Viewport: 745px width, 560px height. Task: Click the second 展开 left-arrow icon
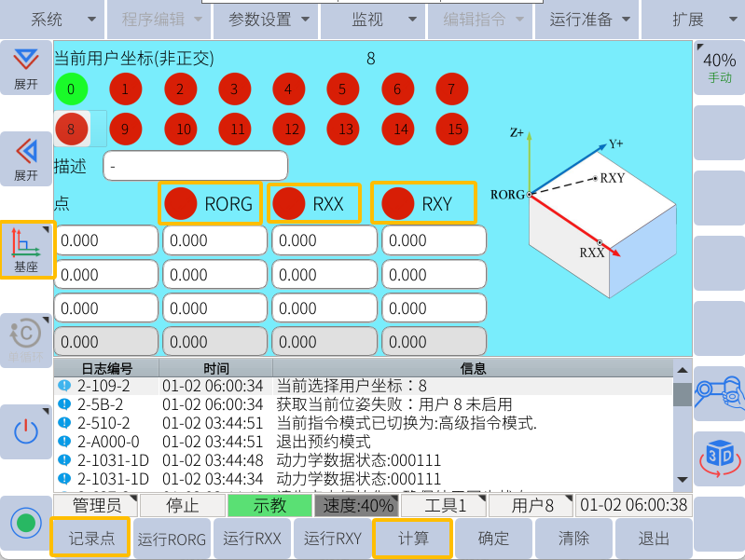[x=26, y=158]
